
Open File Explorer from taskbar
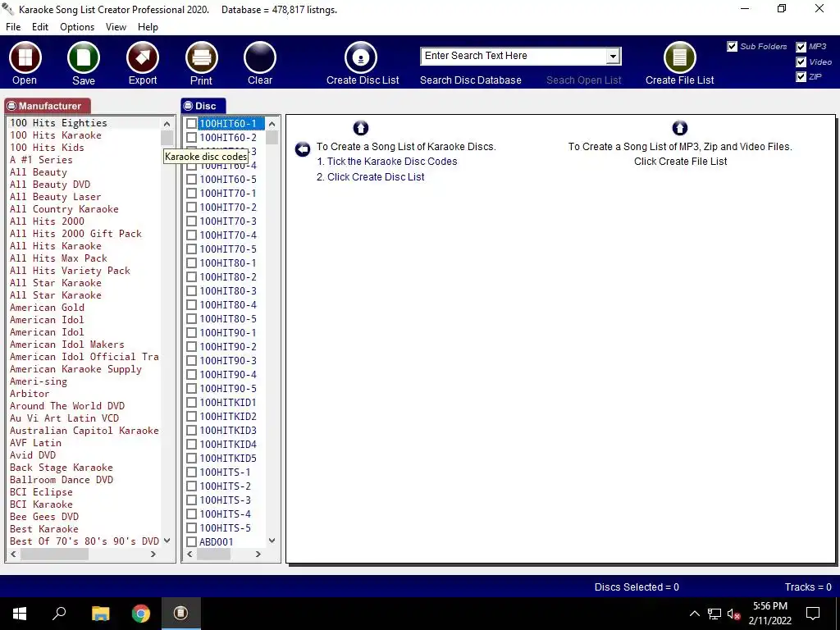(100, 614)
